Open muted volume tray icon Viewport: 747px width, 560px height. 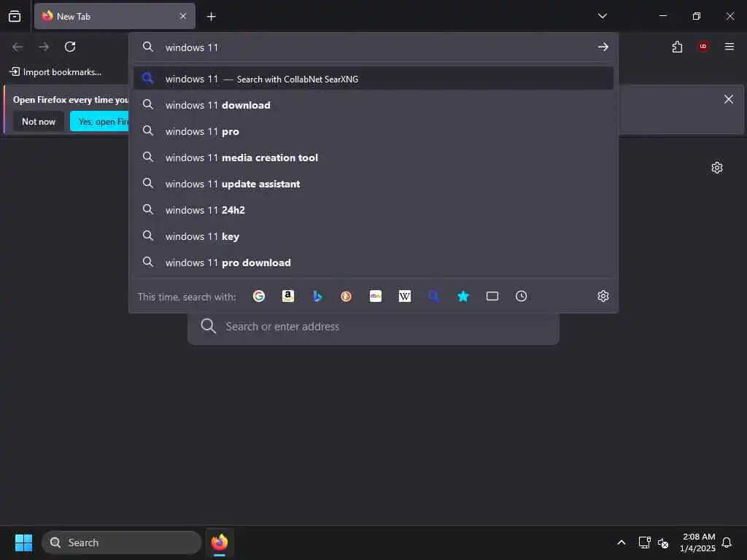663,542
